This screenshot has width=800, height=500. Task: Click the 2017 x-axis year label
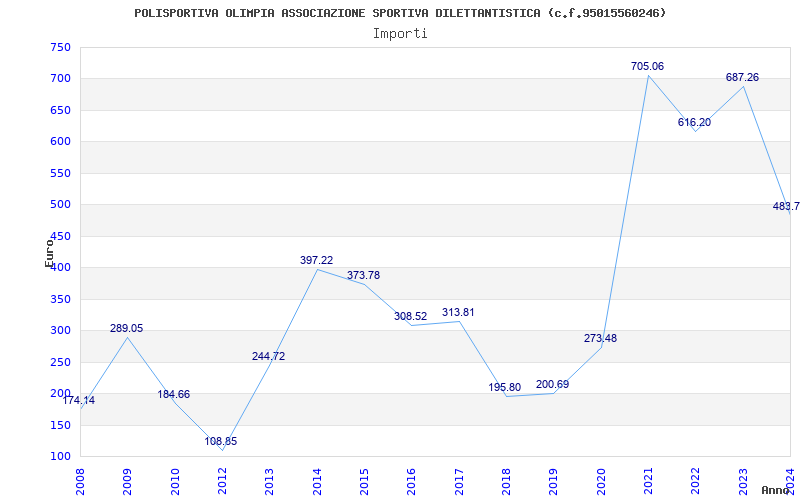459,482
